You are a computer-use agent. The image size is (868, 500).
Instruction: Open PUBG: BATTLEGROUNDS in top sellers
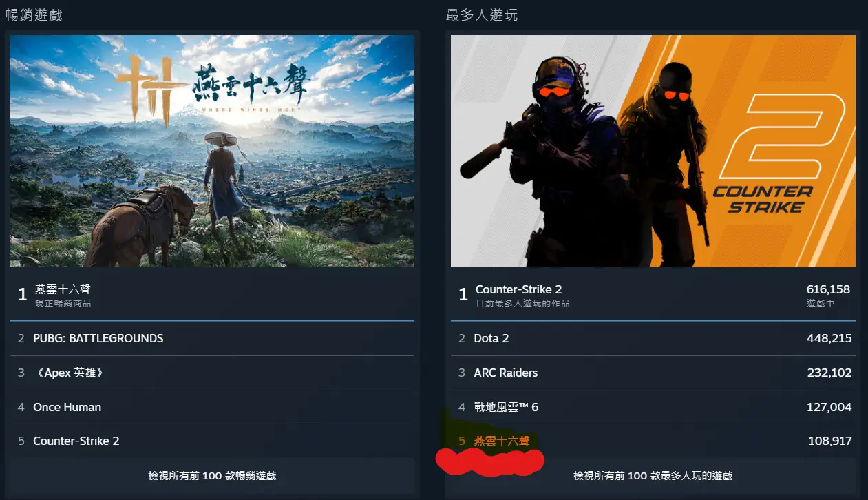[x=212, y=338]
